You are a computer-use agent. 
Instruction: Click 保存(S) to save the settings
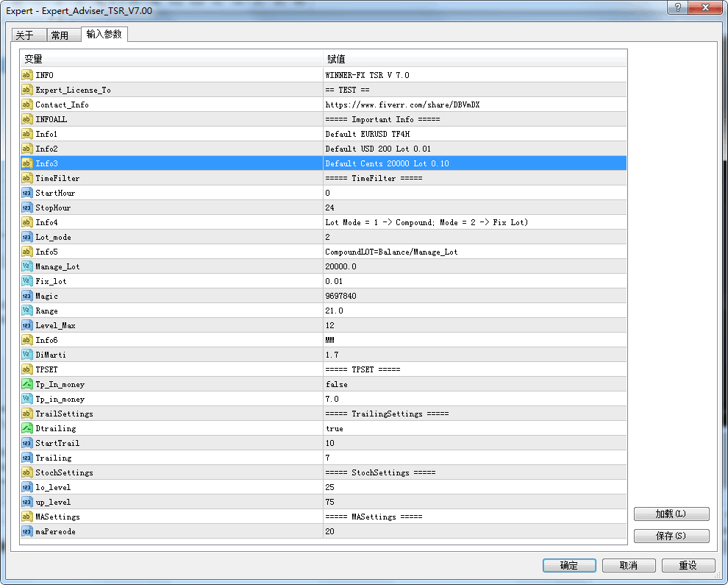click(x=671, y=536)
